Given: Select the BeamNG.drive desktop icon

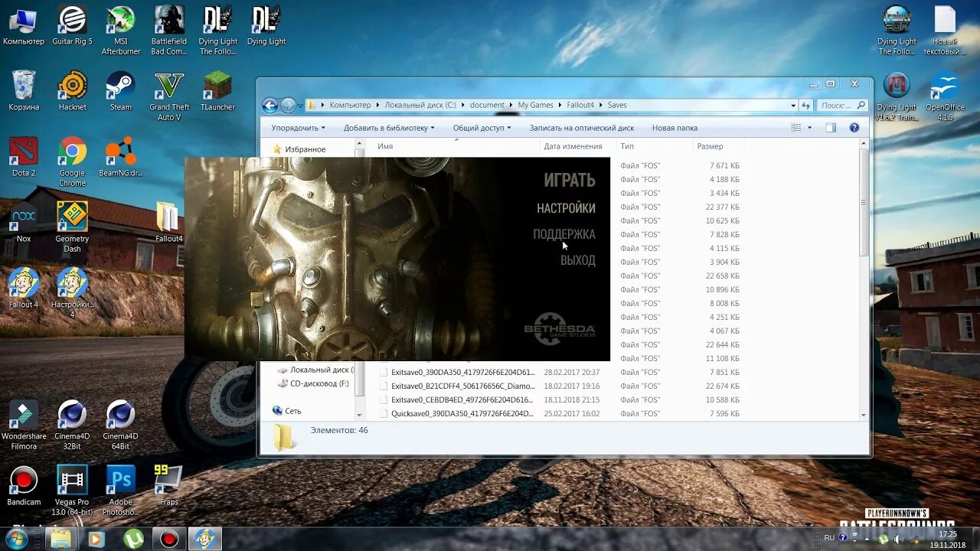Looking at the screenshot, I should coord(121,157).
